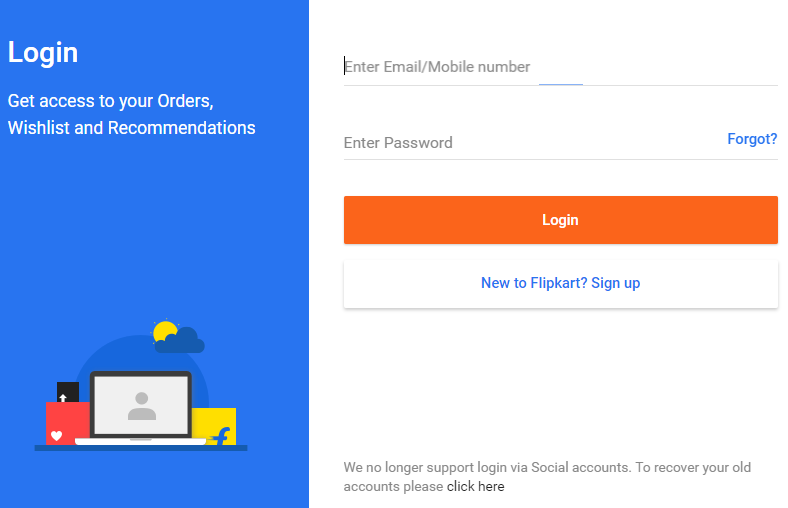The image size is (788, 508).
Task: Click the Flipkart f logo on yellow bag
Action: pyautogui.click(x=222, y=436)
